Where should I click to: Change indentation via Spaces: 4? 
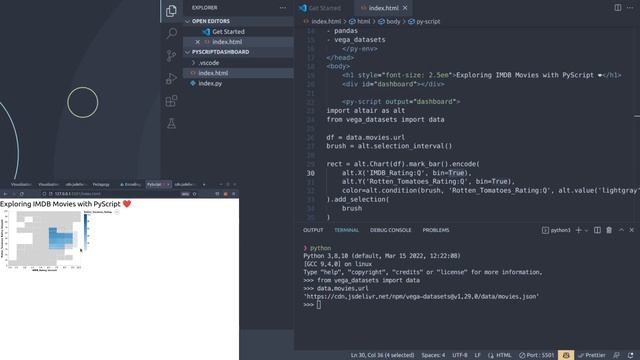click(x=433, y=356)
